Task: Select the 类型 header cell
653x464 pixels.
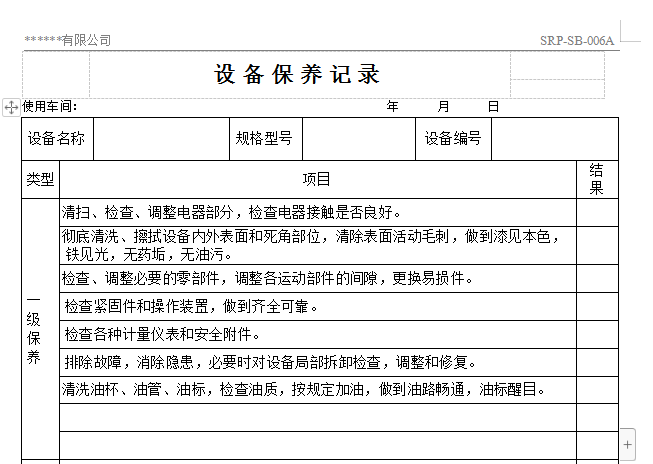Action: 41,179
